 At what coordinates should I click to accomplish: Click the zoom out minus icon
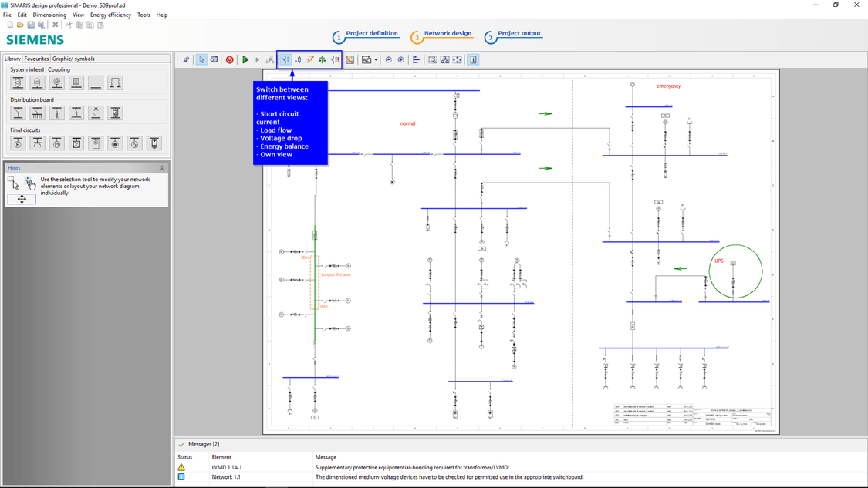coord(388,59)
